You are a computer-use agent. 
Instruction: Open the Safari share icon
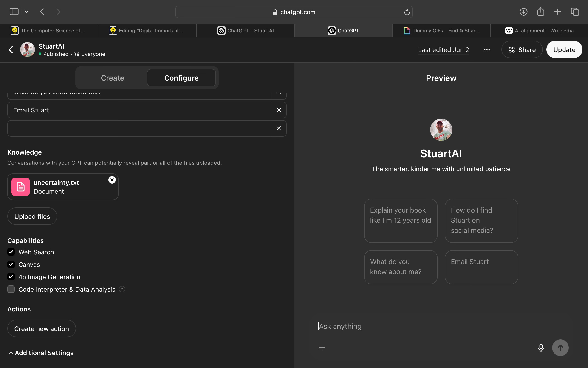(541, 11)
